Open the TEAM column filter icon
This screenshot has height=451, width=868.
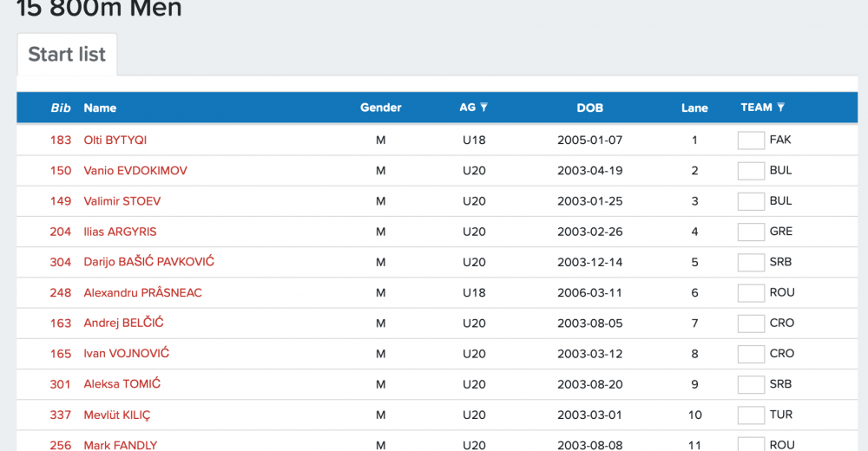pos(780,108)
